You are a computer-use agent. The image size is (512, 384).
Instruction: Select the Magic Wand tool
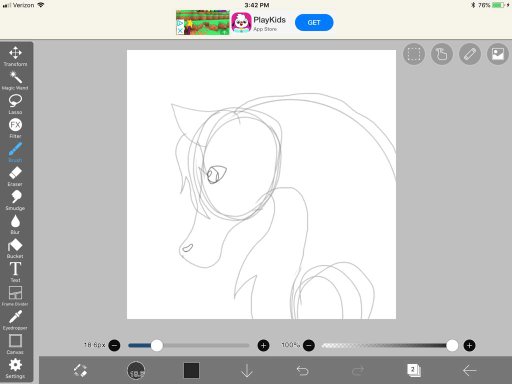(15, 80)
